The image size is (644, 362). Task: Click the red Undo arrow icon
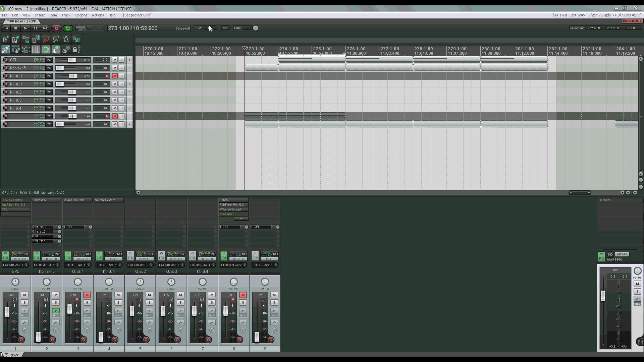46,40
